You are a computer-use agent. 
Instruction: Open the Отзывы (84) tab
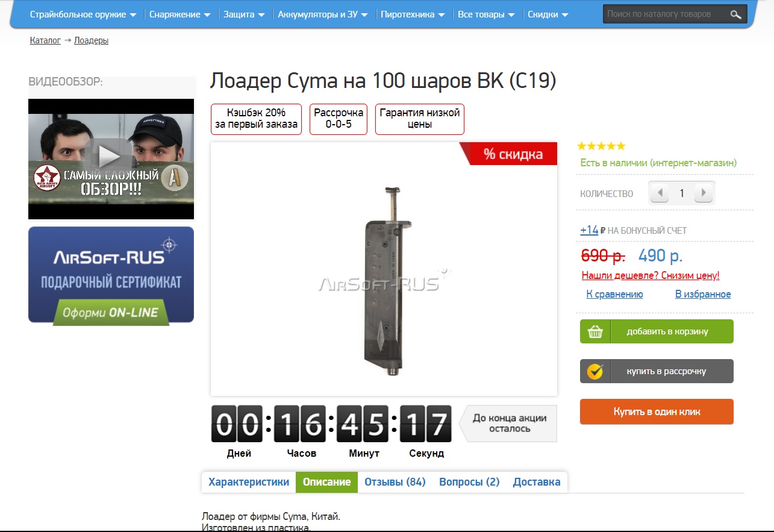tap(395, 482)
